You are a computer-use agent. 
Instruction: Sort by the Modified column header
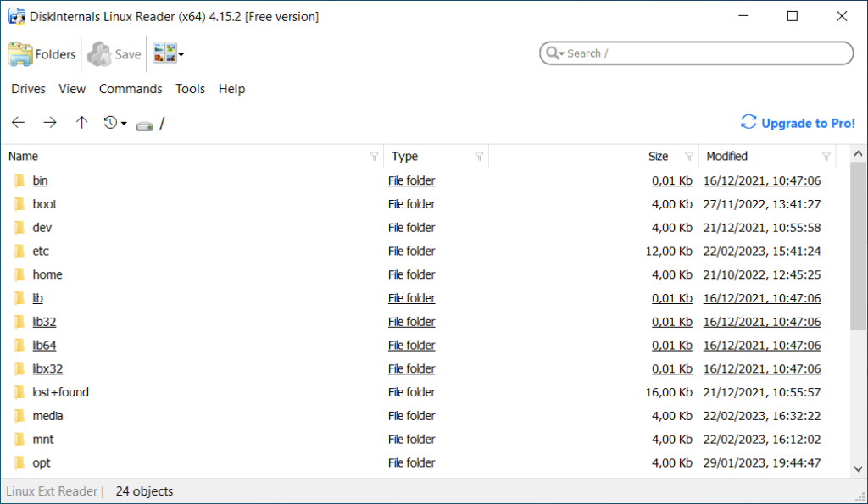coord(726,157)
